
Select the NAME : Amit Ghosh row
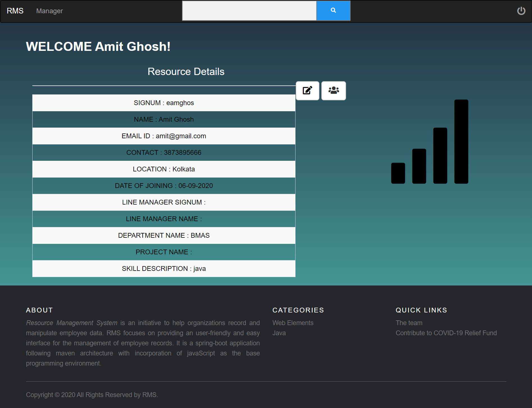click(164, 119)
